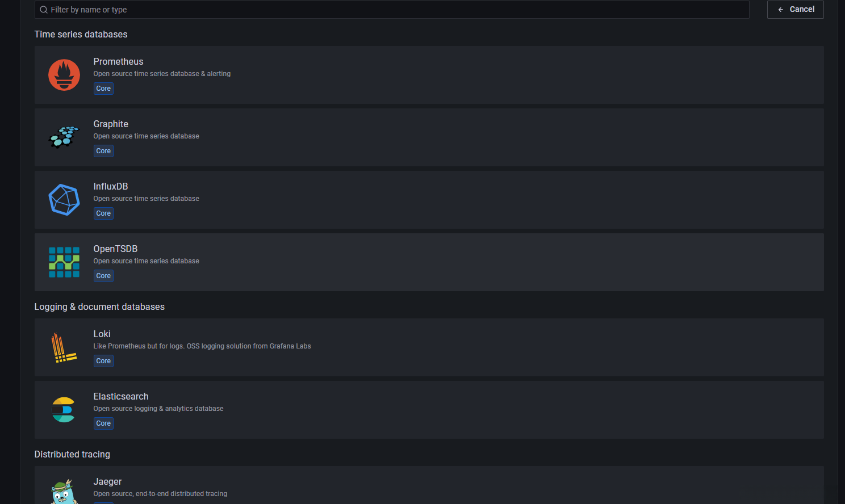This screenshot has height=504, width=845.
Task: Click the Core badge under Graphite
Action: [103, 151]
